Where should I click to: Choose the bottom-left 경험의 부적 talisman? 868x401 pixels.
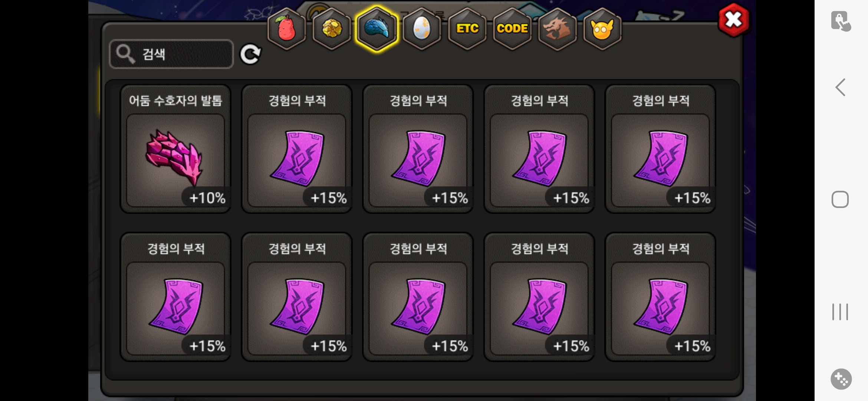[176, 297]
